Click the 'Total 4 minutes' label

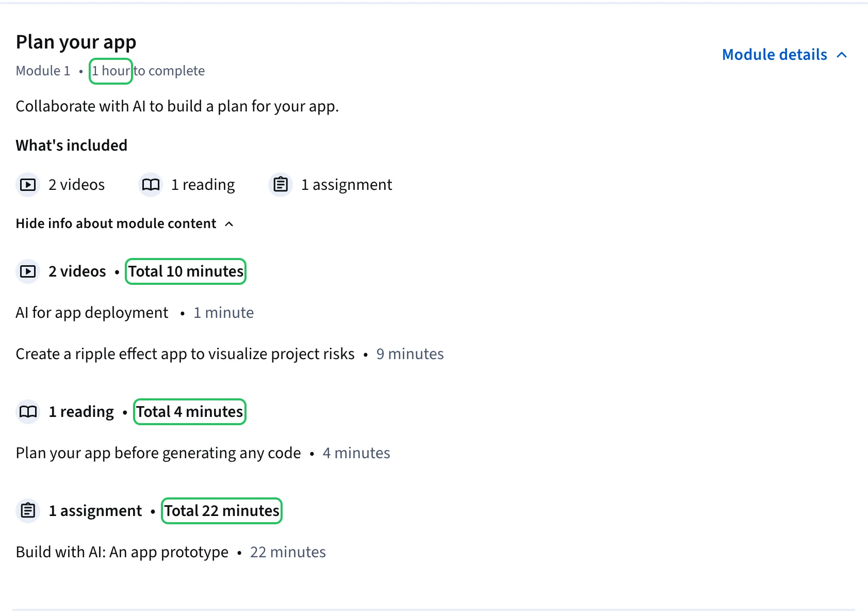190,412
